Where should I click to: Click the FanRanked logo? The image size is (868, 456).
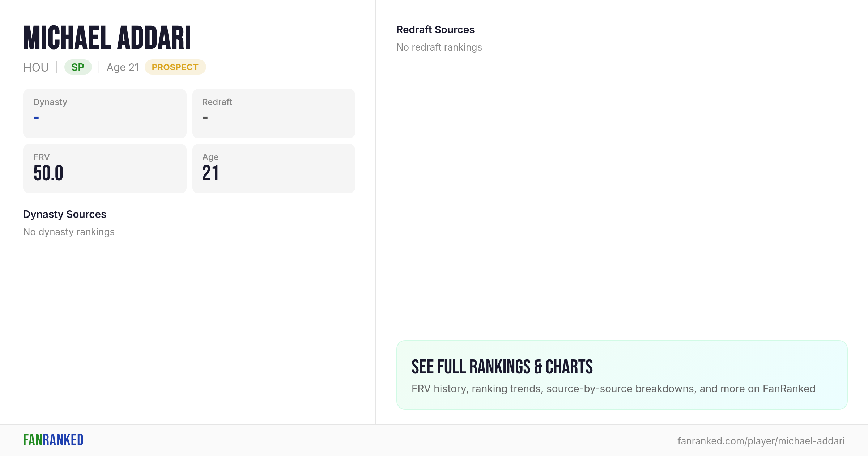pyautogui.click(x=53, y=440)
